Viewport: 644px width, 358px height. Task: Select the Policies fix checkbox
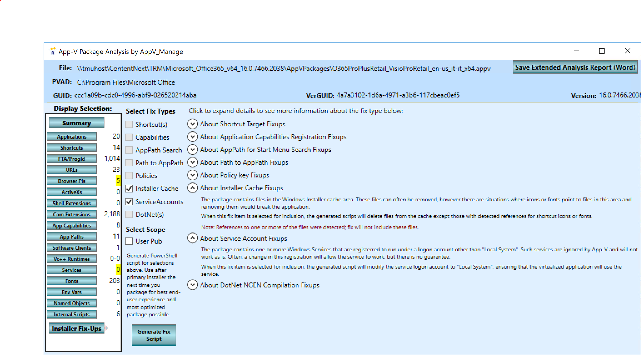(129, 176)
